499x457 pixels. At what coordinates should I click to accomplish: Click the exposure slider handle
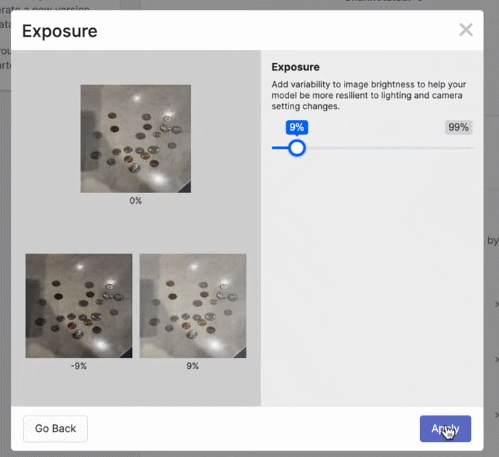coord(297,148)
